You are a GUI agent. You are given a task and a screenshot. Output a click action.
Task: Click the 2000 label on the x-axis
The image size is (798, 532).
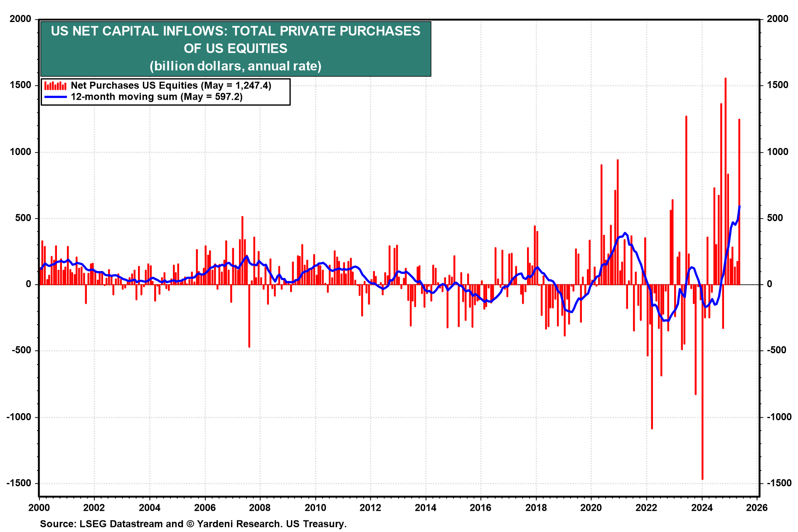tap(39, 507)
